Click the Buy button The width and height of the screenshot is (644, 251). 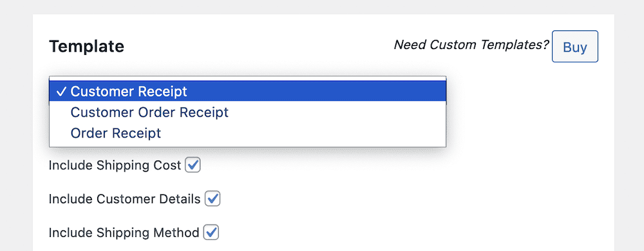574,46
